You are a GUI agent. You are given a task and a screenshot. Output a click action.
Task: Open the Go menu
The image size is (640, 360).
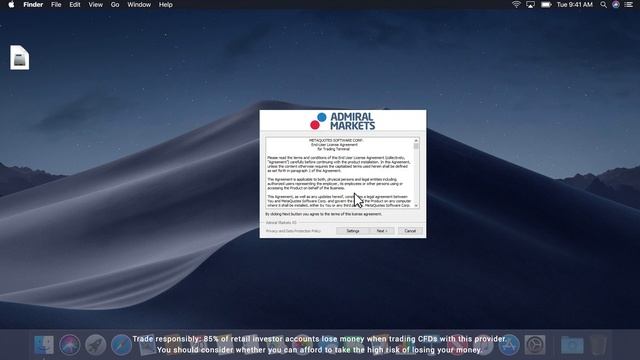(115, 4)
